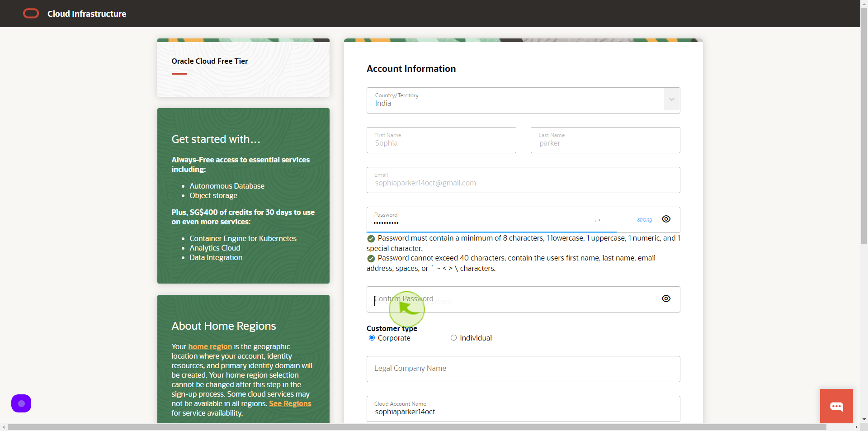Click the Customer type label
This screenshot has width=868, height=431.
[x=392, y=328]
